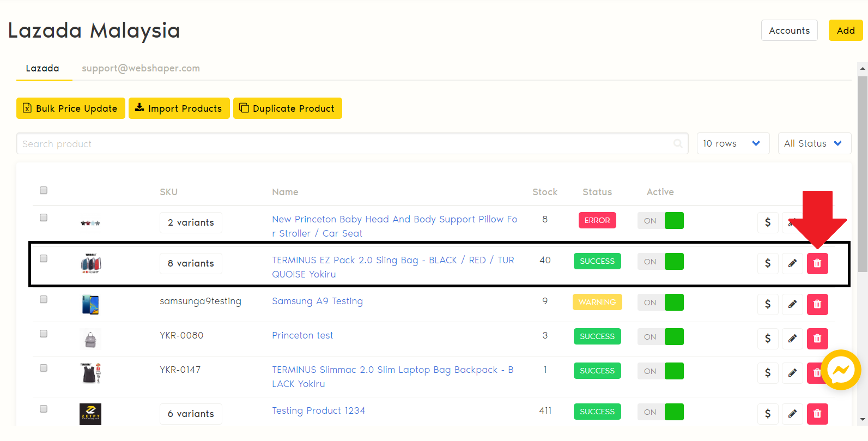
Task: Click edit pencil for Testing Product 1234
Action: tap(792, 414)
